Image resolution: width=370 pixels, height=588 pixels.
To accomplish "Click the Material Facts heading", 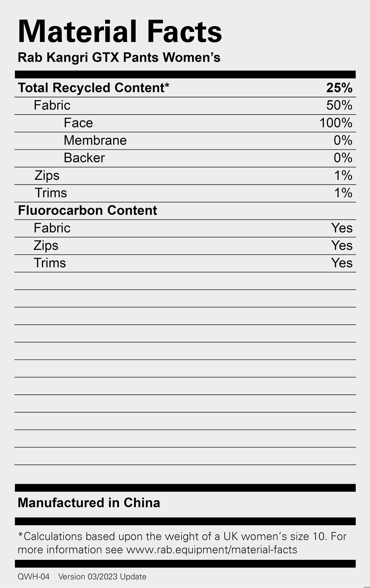I will click(120, 31).
